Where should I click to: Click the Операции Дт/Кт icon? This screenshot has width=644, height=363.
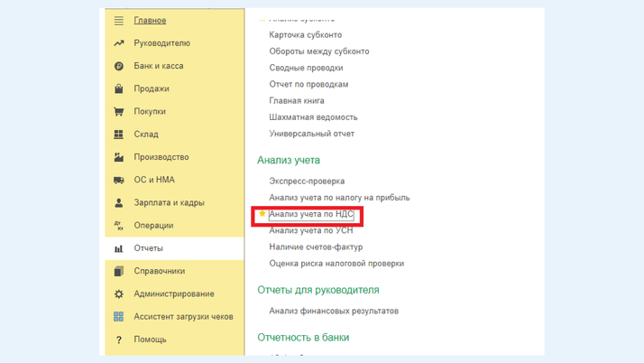[x=119, y=226]
